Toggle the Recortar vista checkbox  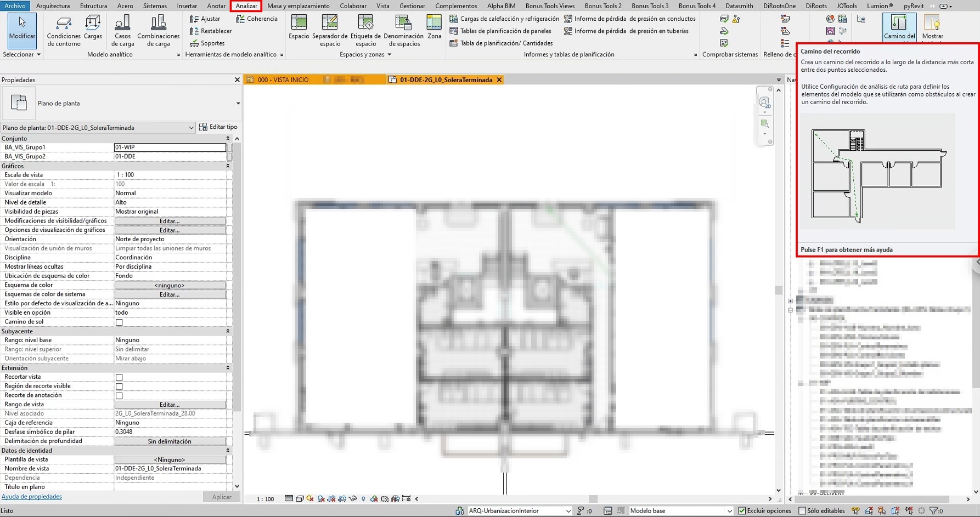coord(119,377)
